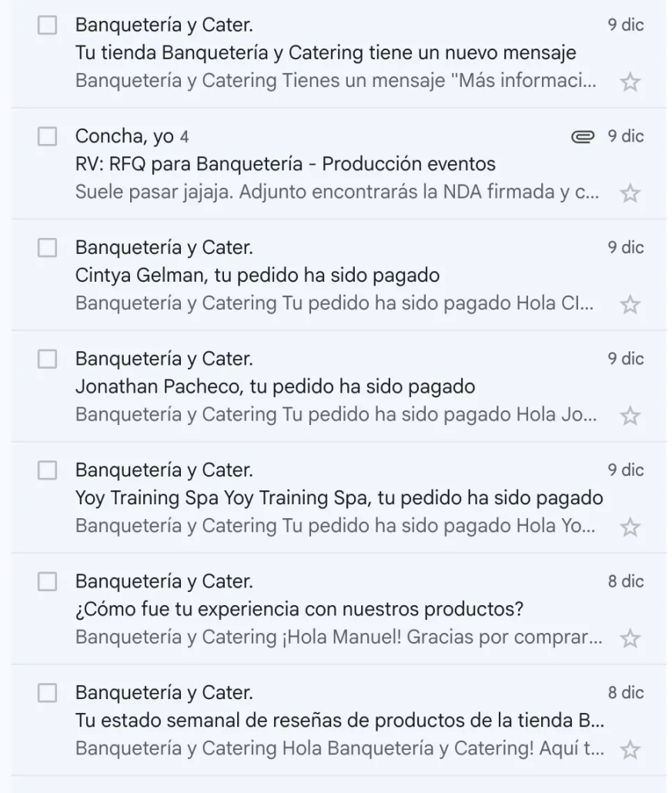Image resolution: width=672 pixels, height=793 pixels.
Task: Check the '¿Cómo fue tu experiencia' email box
Action: 48,581
